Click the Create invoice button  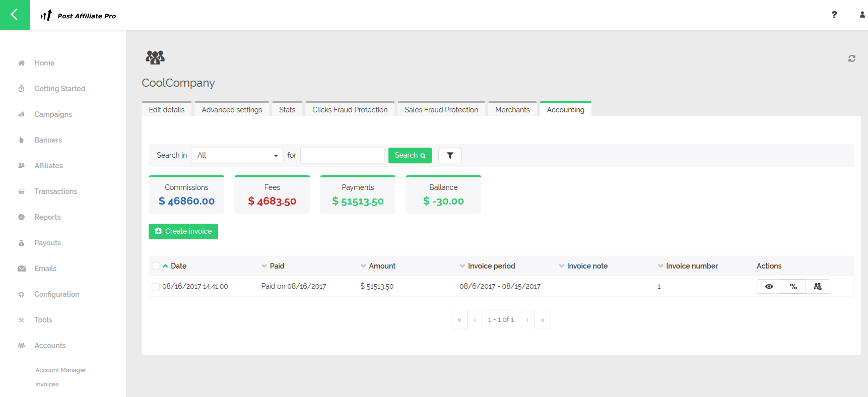pyautogui.click(x=183, y=231)
